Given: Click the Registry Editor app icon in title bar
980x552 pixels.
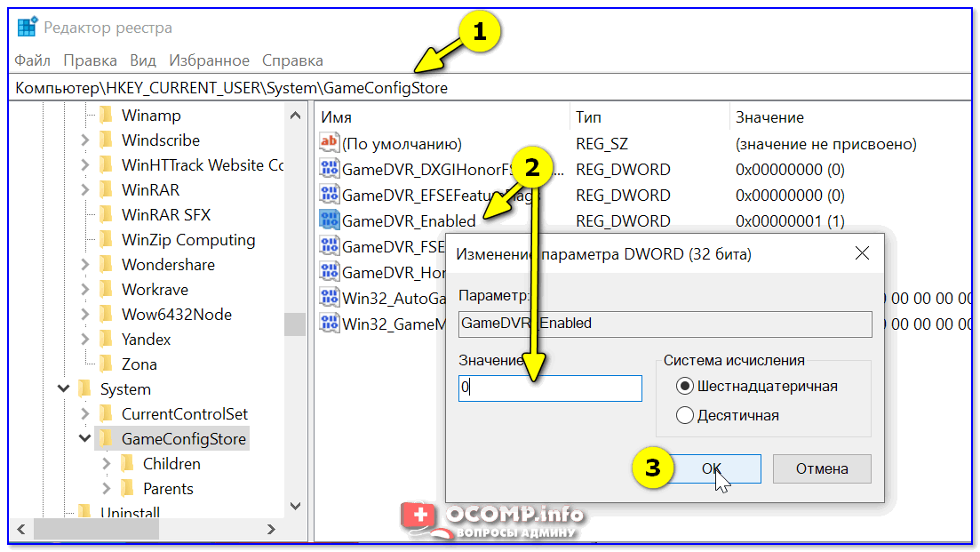Looking at the screenshot, I should click(x=27, y=28).
